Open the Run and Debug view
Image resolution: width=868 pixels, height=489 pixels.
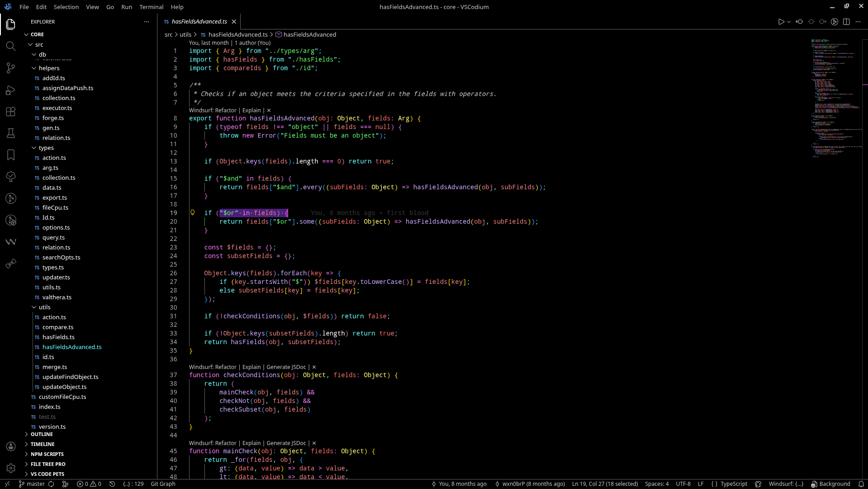[11, 90]
